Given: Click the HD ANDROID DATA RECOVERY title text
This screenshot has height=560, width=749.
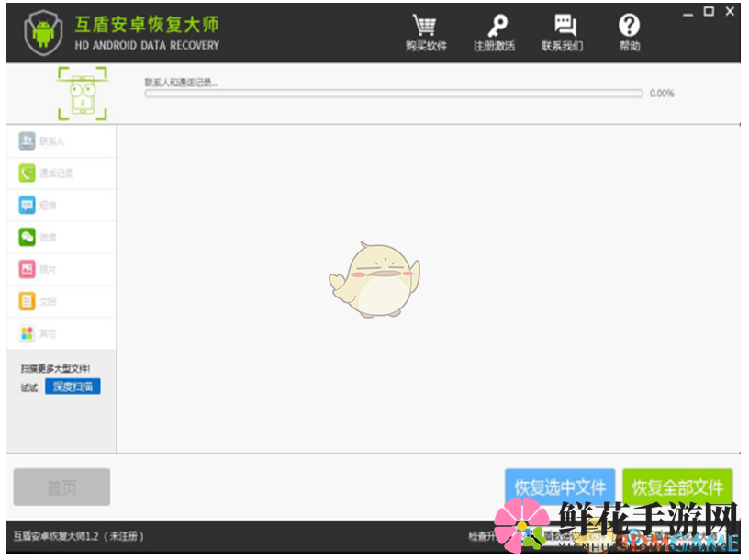Looking at the screenshot, I should [147, 45].
